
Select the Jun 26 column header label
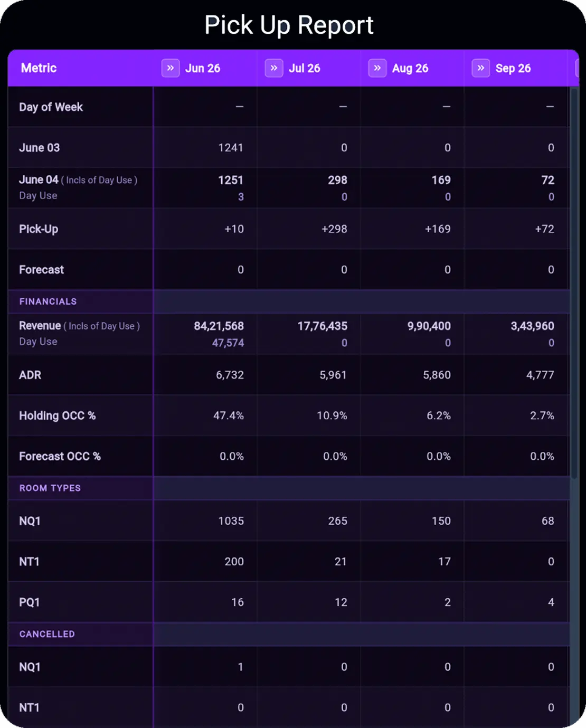[x=203, y=68]
